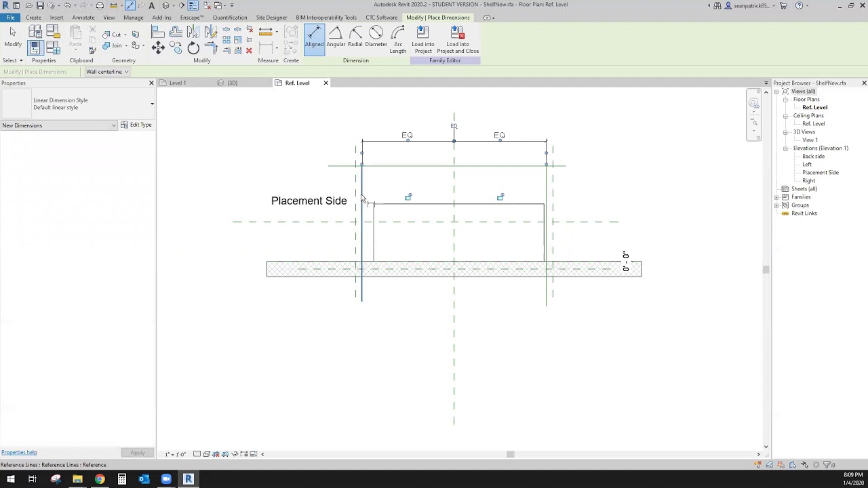Collapse the Elevations (Elevation 1) node
Screen dimensions: 868x488
click(x=785, y=148)
